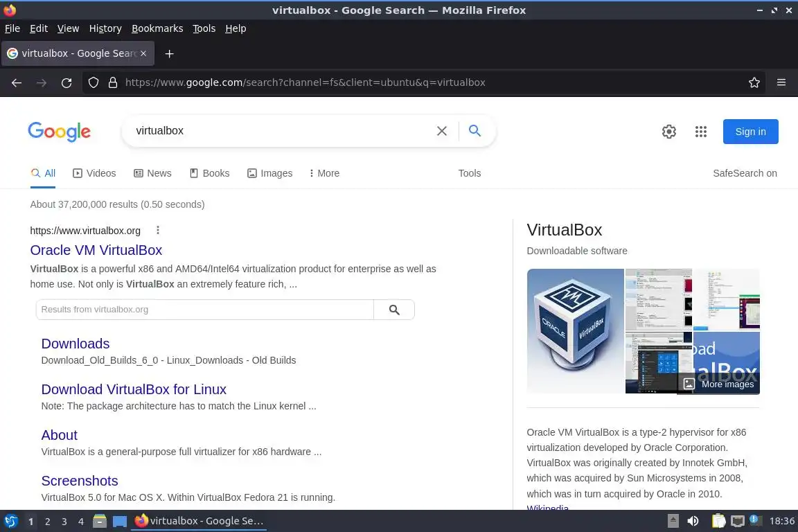The width and height of the screenshot is (798, 532).
Task: Open the View menu
Action: 68,28
